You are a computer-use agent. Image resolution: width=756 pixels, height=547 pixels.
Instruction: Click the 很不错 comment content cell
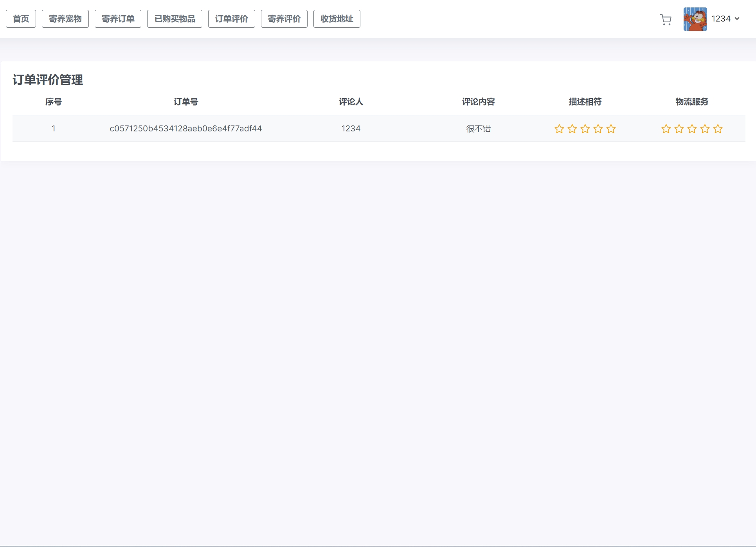pos(478,129)
